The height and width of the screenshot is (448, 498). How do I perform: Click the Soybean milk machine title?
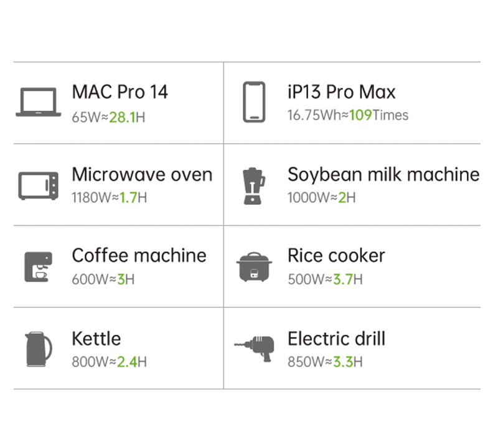(x=383, y=174)
